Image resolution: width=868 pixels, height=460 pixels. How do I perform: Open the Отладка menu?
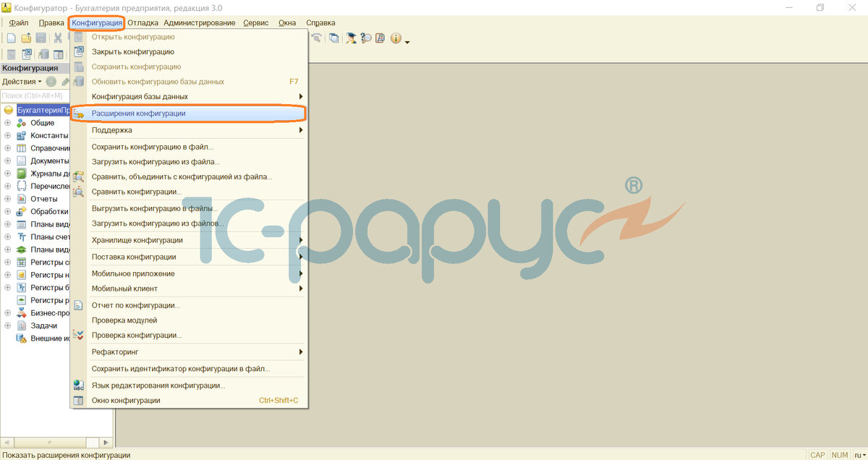(x=142, y=22)
